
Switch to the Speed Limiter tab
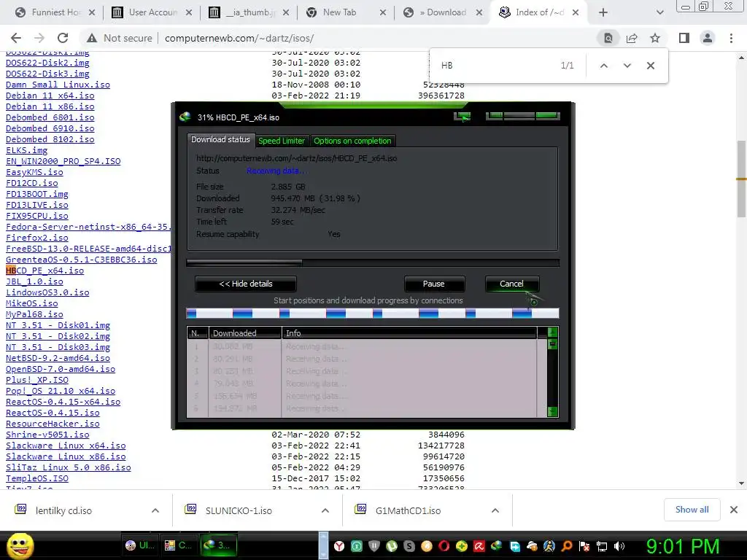tap(281, 141)
